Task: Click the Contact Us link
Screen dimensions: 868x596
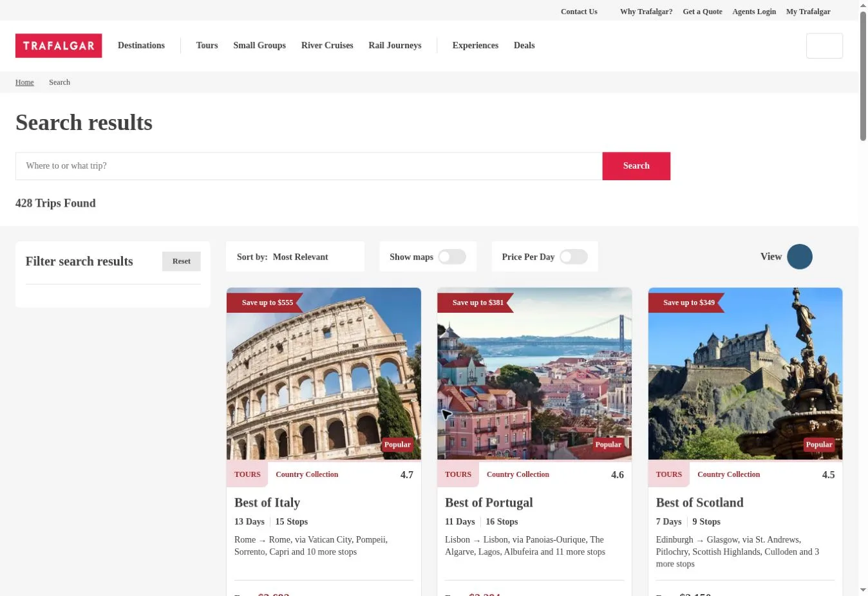Action: tap(579, 12)
